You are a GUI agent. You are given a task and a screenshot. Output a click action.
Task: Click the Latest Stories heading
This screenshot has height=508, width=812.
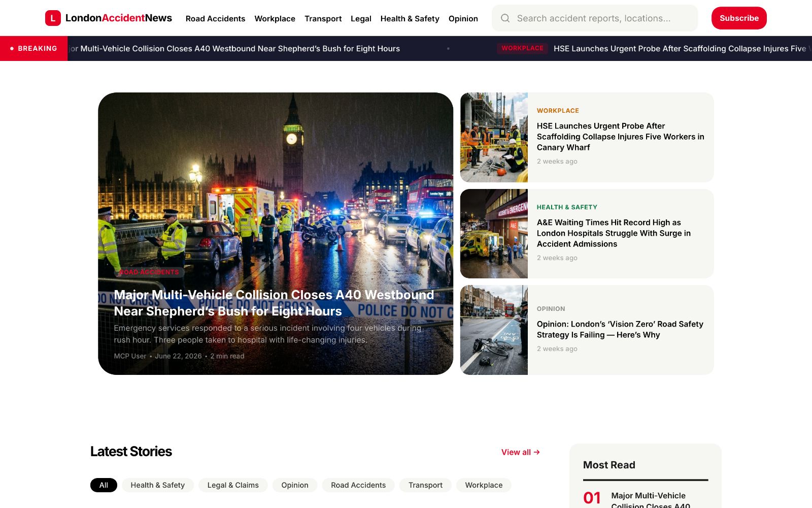click(131, 452)
